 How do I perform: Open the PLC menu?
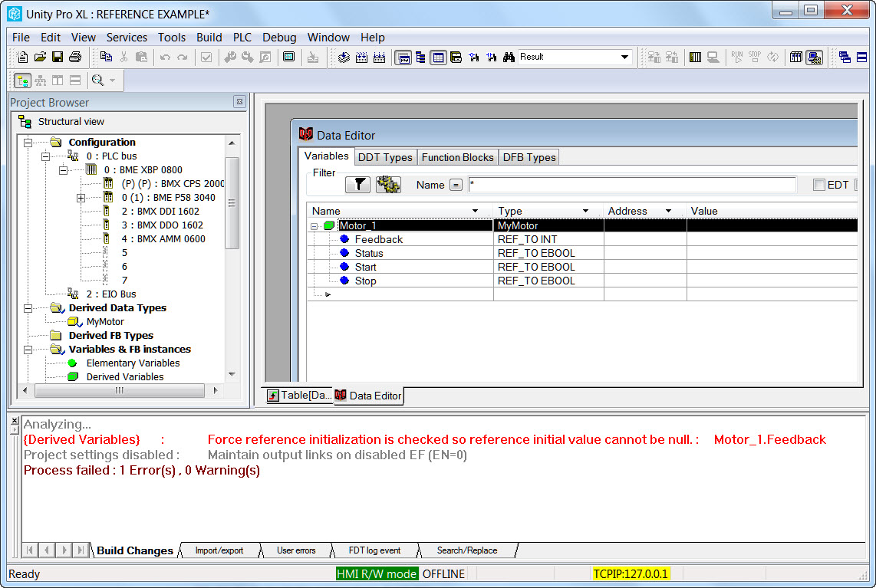tap(242, 38)
